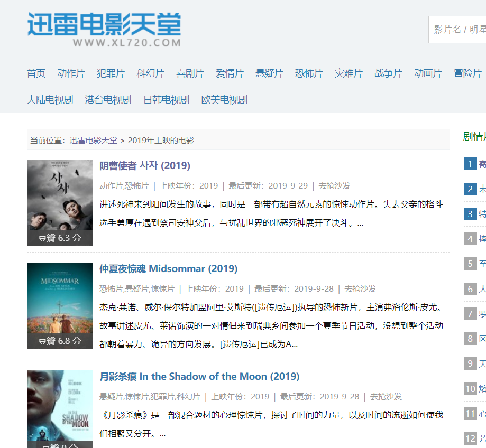Click 2019年上映的电影 breadcrumb text
Image resolution: width=486 pixels, height=448 pixels.
point(161,140)
